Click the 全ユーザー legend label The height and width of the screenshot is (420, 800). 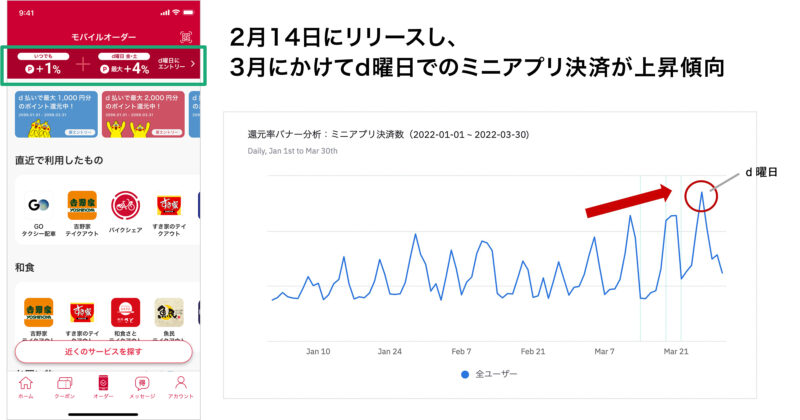click(x=496, y=374)
